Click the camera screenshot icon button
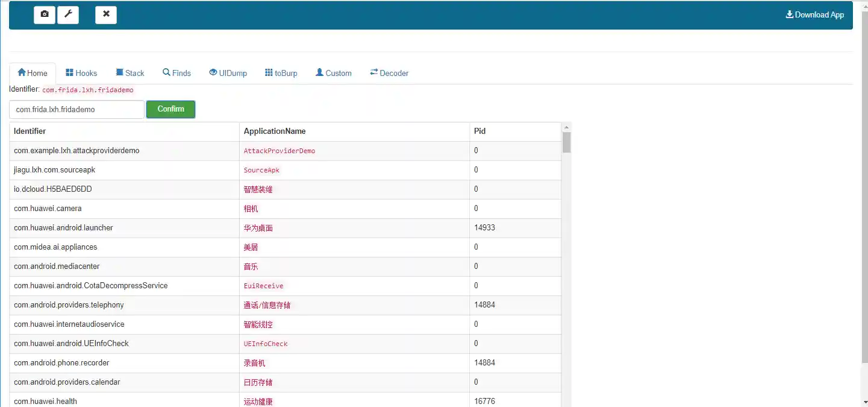This screenshot has height=407, width=868. [45, 14]
